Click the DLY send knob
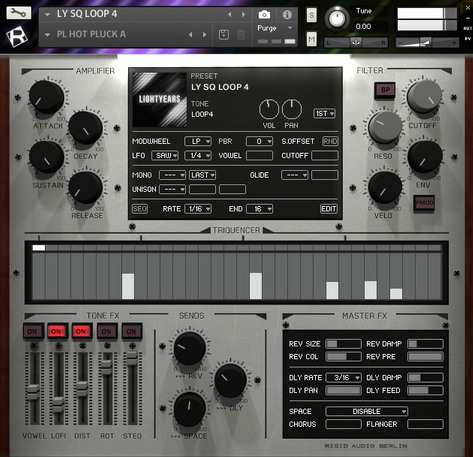 pyautogui.click(x=230, y=380)
